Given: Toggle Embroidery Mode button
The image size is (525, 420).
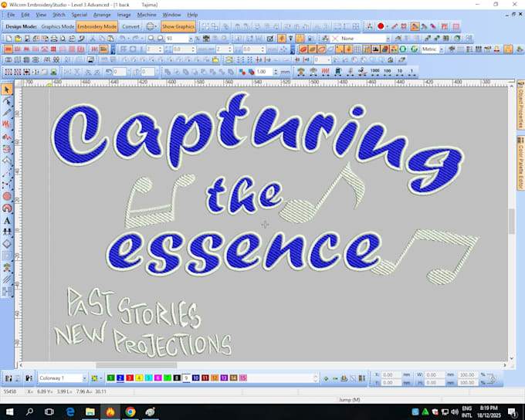Looking at the screenshot, I should pyautogui.click(x=97, y=26).
